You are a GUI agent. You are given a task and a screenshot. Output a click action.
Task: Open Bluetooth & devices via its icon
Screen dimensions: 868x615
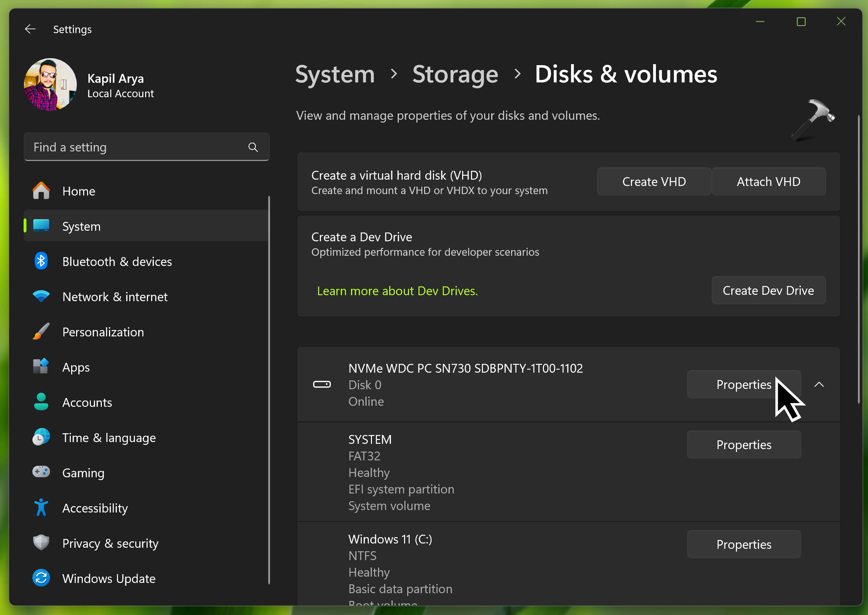41,261
